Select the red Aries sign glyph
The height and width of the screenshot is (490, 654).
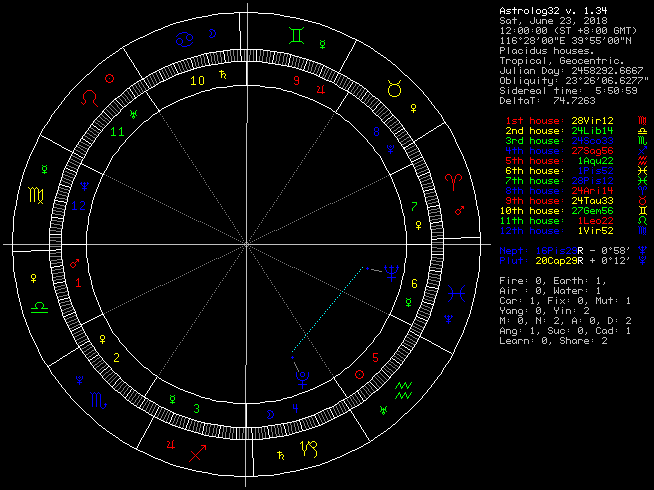(x=453, y=182)
